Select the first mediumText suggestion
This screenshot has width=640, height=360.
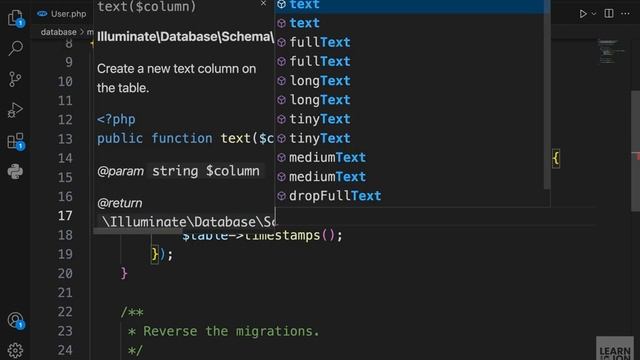click(x=410, y=157)
